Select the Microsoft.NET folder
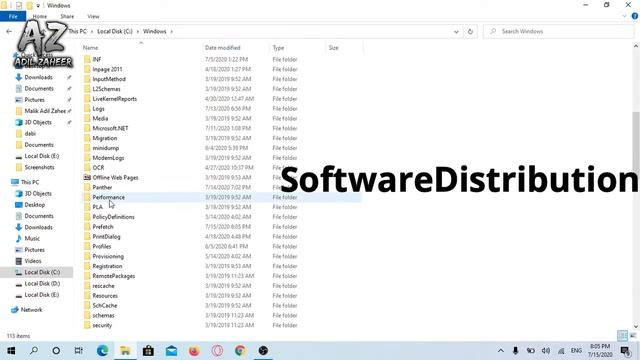Viewport: 640px width, 360px height. click(x=110, y=128)
